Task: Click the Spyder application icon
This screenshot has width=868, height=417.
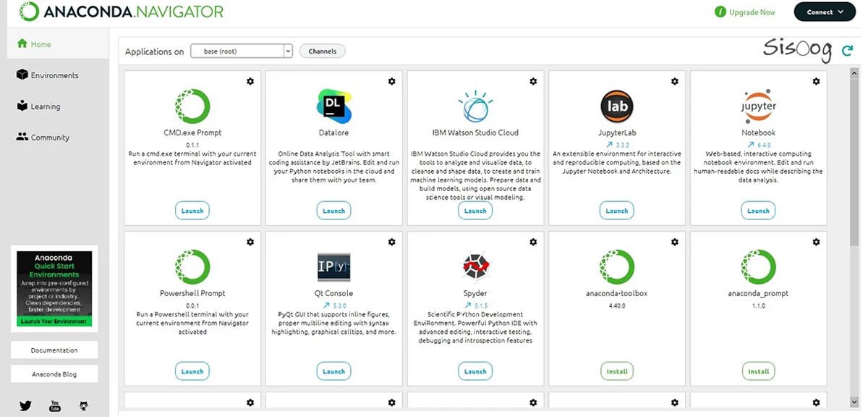Action: pos(475,267)
